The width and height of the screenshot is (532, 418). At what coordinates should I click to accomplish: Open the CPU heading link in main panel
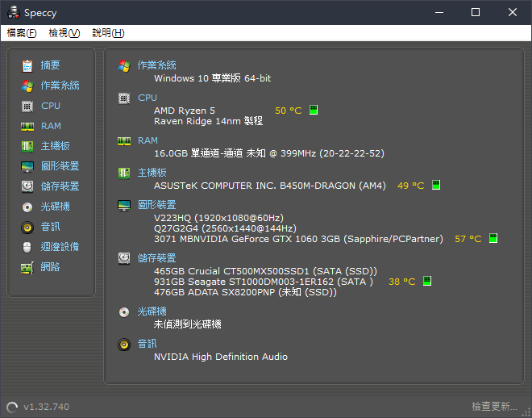click(148, 98)
